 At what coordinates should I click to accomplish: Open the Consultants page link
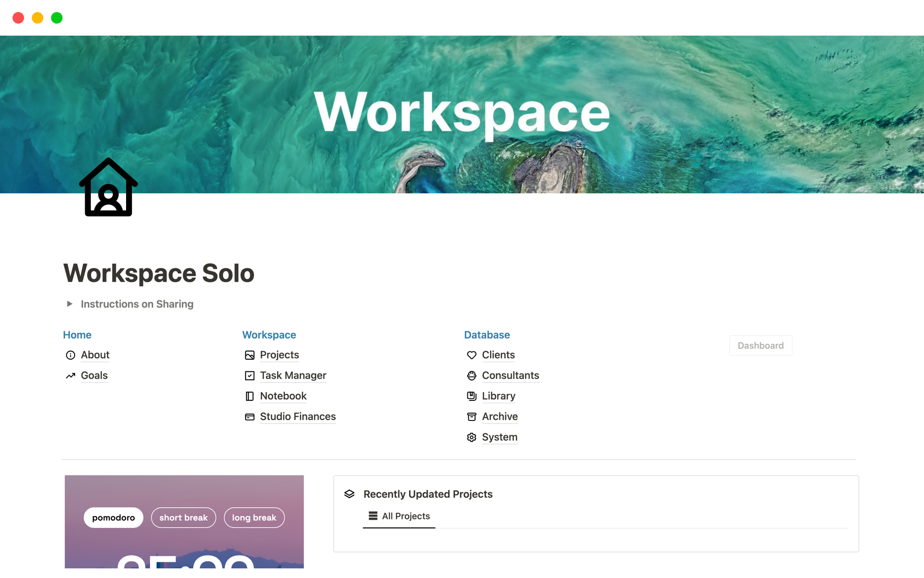(510, 376)
